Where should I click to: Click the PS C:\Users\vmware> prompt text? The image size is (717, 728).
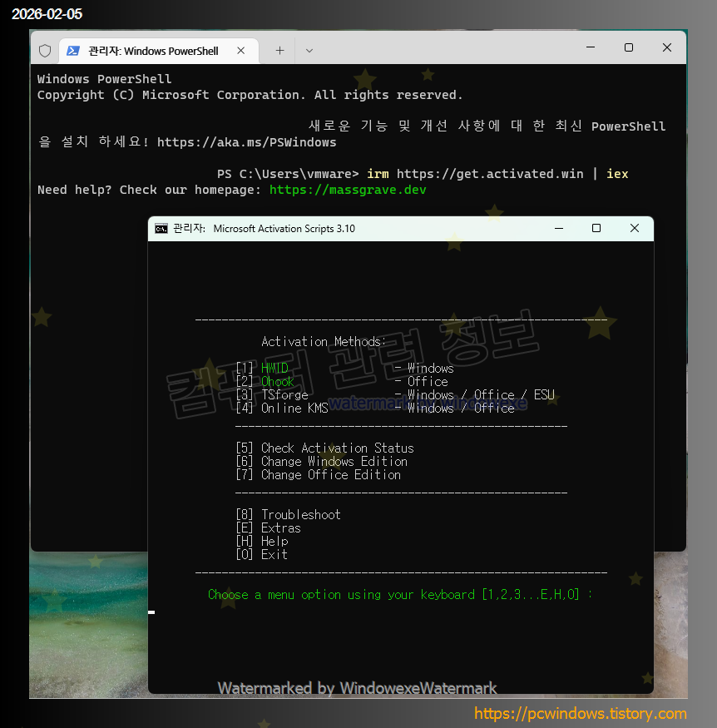click(288, 174)
